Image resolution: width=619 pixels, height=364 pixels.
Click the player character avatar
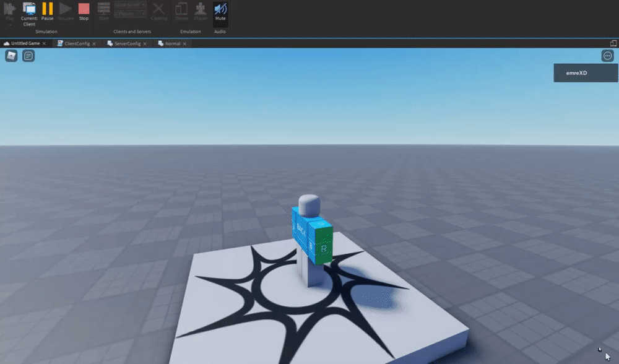coord(312,240)
